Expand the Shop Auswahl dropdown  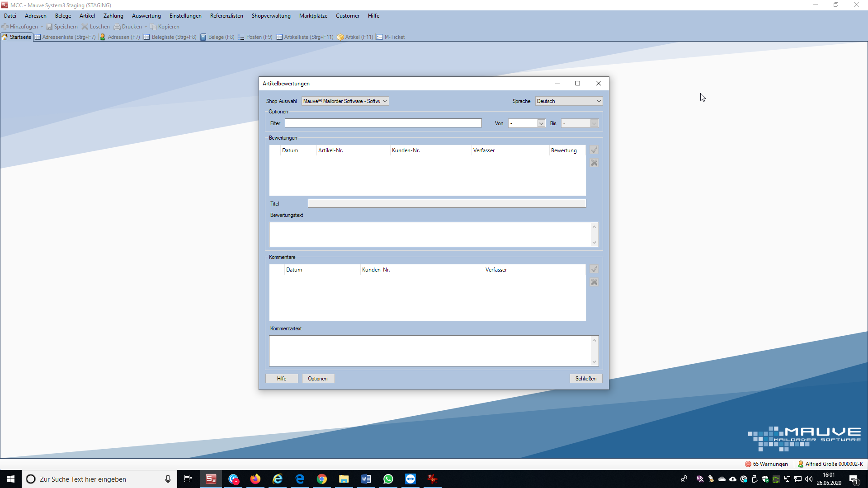pyautogui.click(x=385, y=101)
